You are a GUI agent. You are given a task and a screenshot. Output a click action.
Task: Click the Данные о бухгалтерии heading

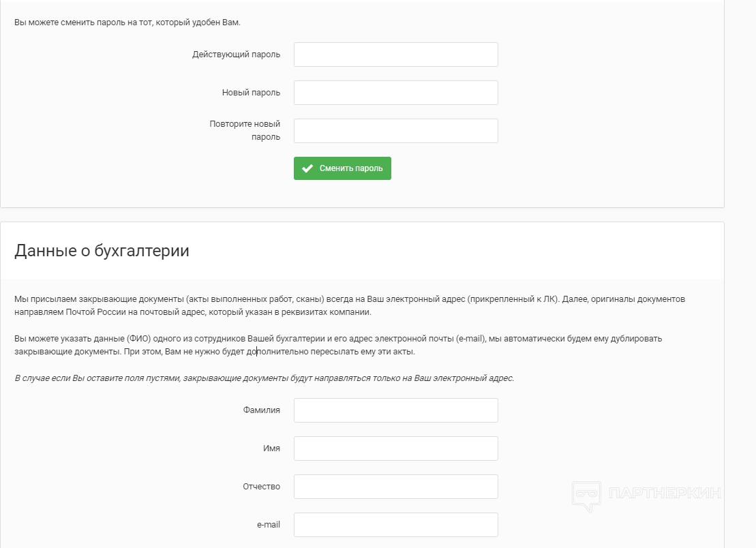coord(102,251)
